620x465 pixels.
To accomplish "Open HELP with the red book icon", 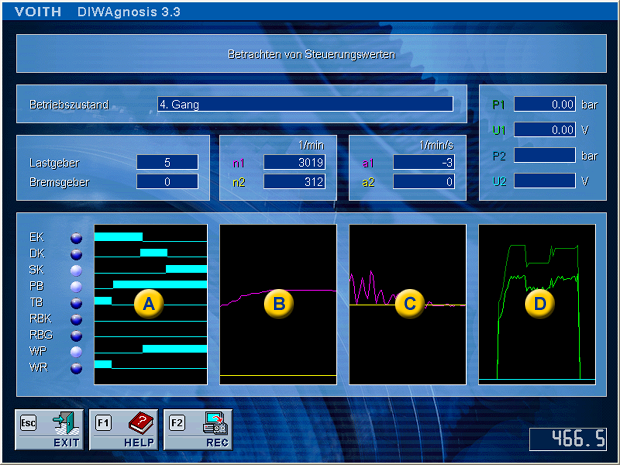I will coord(123,430).
